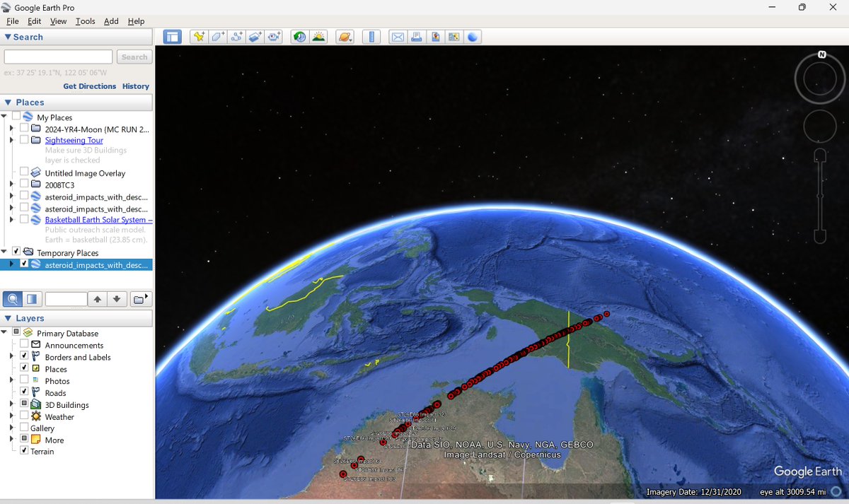Viewport: 849px width, 504px height.
Task: Open Basketball Earth Solar System link
Action: click(x=98, y=220)
